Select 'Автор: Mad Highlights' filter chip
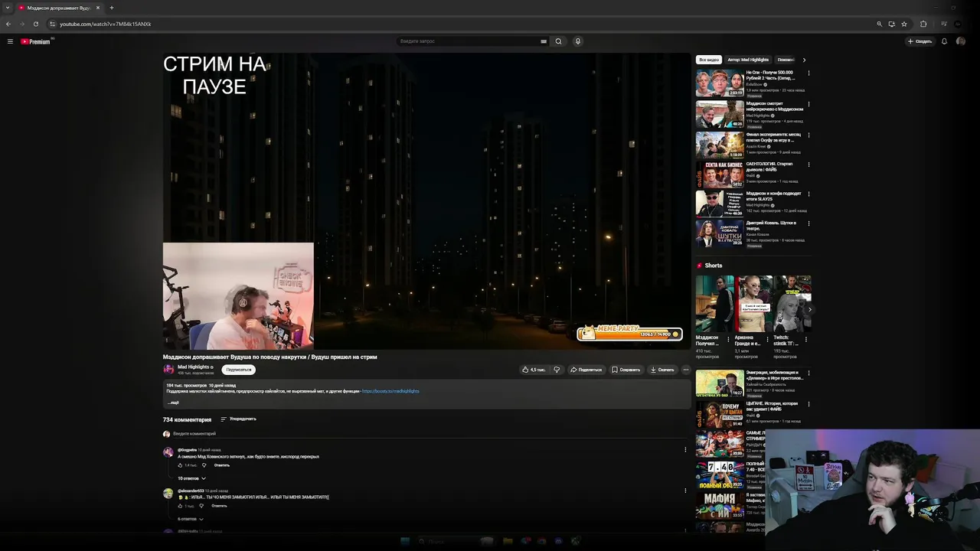Screen dimensions: 980x551 click(748, 60)
